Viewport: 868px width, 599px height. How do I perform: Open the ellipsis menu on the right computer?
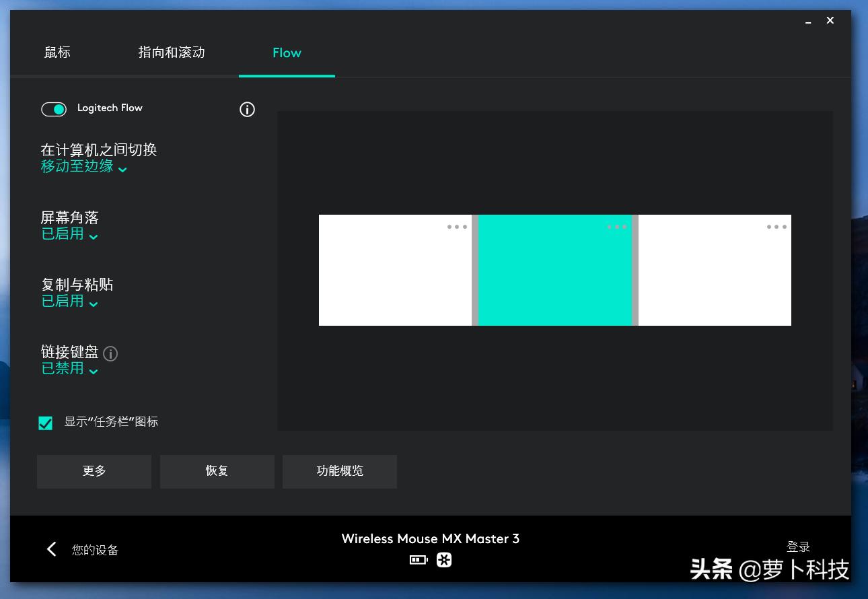coord(776,227)
